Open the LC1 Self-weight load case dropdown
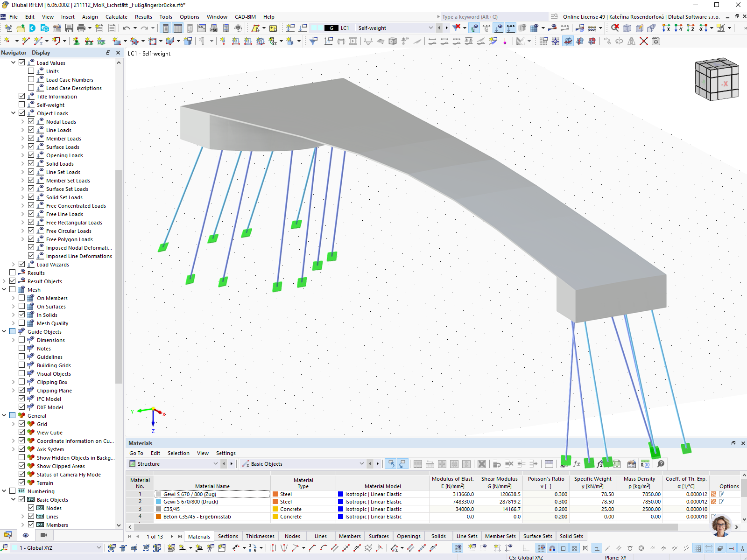Screen dimensions: 747x560 click(x=430, y=28)
